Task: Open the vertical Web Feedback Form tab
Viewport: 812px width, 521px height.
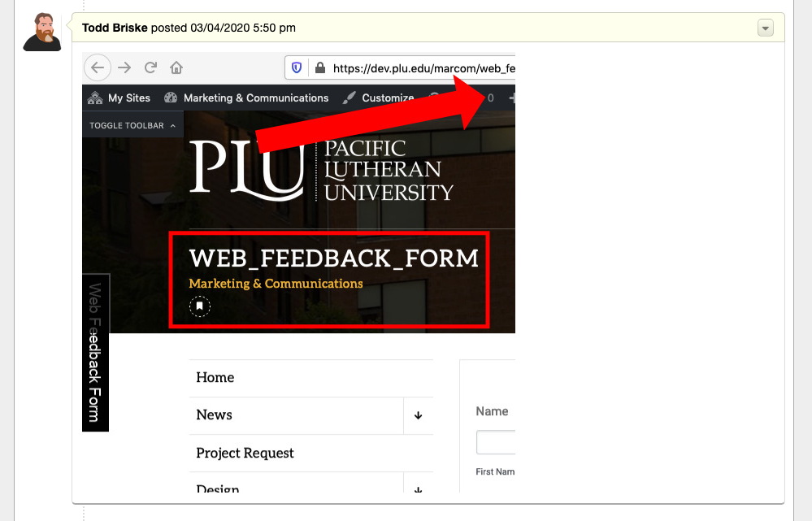Action: pos(95,352)
